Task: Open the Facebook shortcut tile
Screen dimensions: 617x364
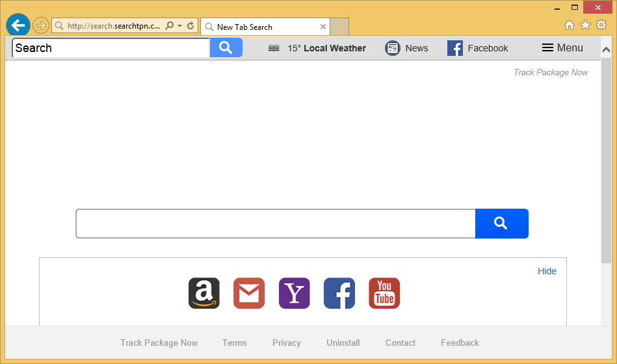Action: point(339,293)
